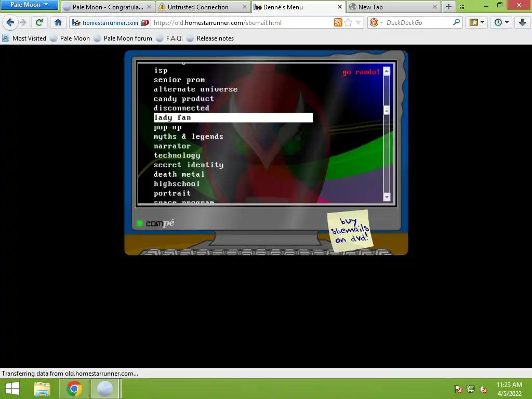Open the highlighted lady fan entry
Viewport: 532px width, 399px height.
pyautogui.click(x=233, y=117)
